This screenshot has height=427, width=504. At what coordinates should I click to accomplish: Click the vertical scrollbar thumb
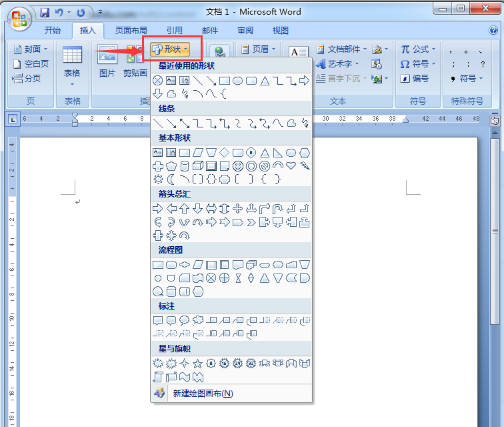(495, 232)
